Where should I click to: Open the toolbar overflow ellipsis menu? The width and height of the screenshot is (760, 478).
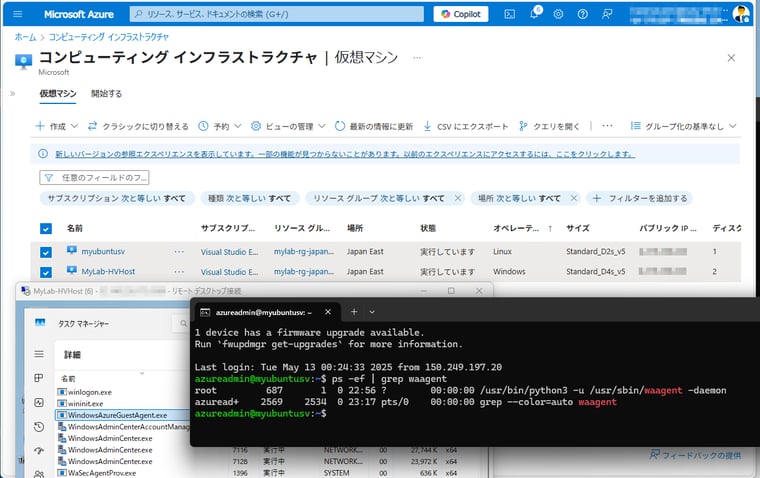[x=607, y=126]
